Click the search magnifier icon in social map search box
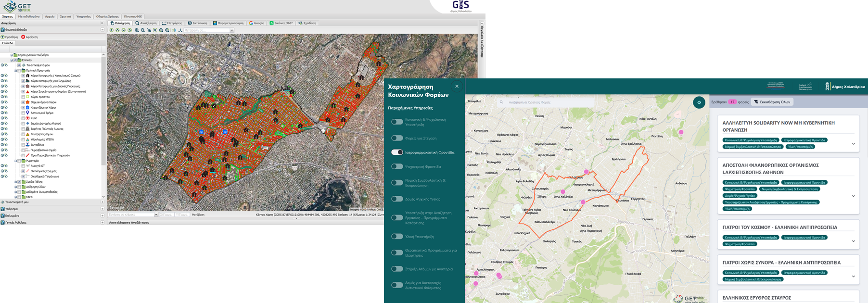This screenshot has width=868, height=303. pyautogui.click(x=501, y=102)
